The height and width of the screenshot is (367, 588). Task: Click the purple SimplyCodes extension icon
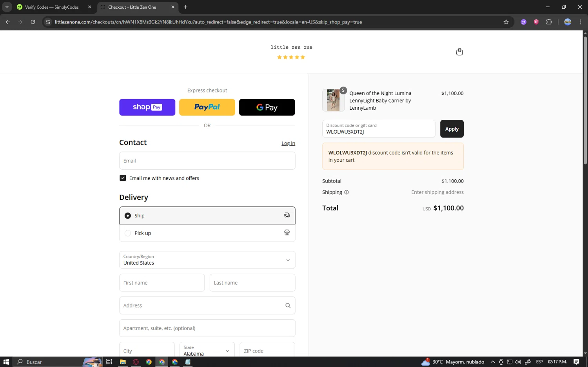tap(523, 22)
